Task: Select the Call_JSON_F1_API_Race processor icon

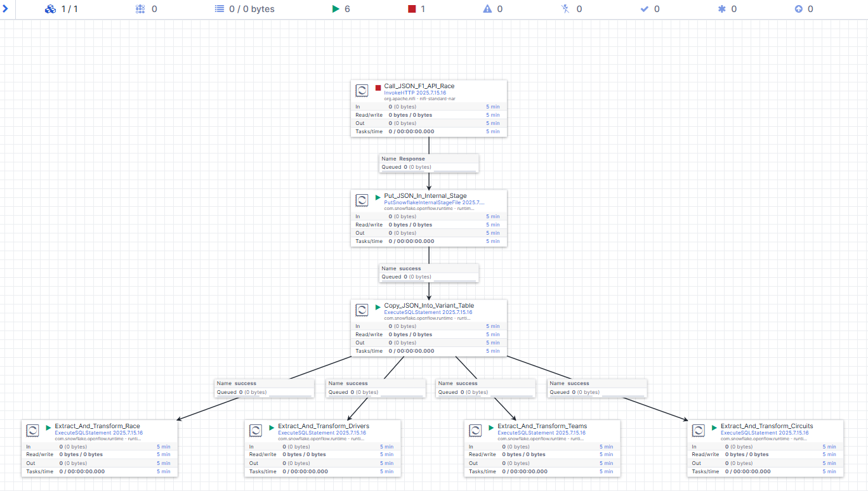Action: [362, 91]
